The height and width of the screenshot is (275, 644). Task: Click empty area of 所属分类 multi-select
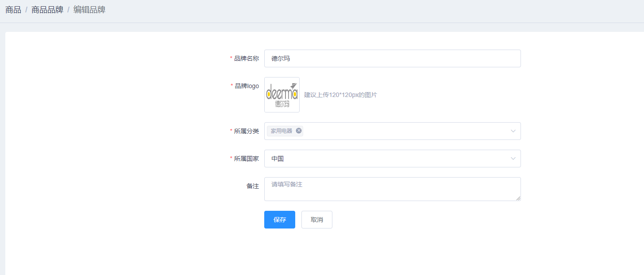pos(398,131)
